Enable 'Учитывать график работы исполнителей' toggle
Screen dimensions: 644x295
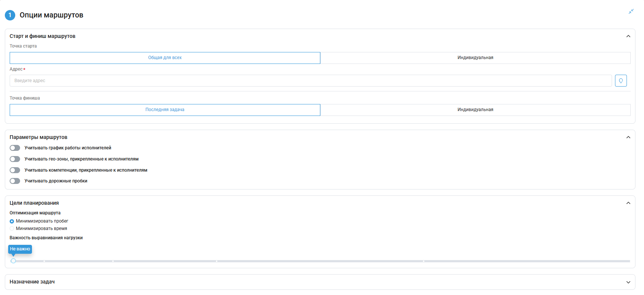(x=15, y=148)
